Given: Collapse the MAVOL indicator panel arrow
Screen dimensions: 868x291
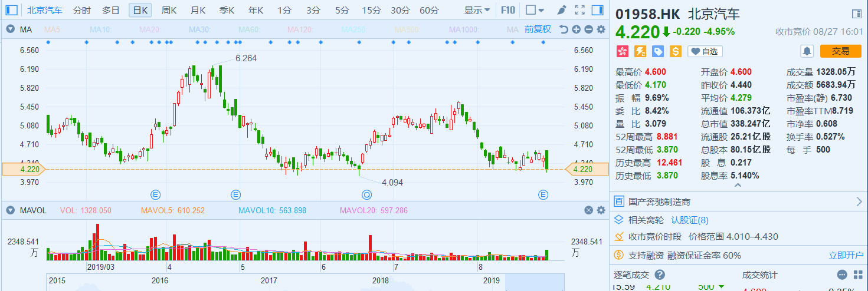Looking at the screenshot, I should (11, 210).
